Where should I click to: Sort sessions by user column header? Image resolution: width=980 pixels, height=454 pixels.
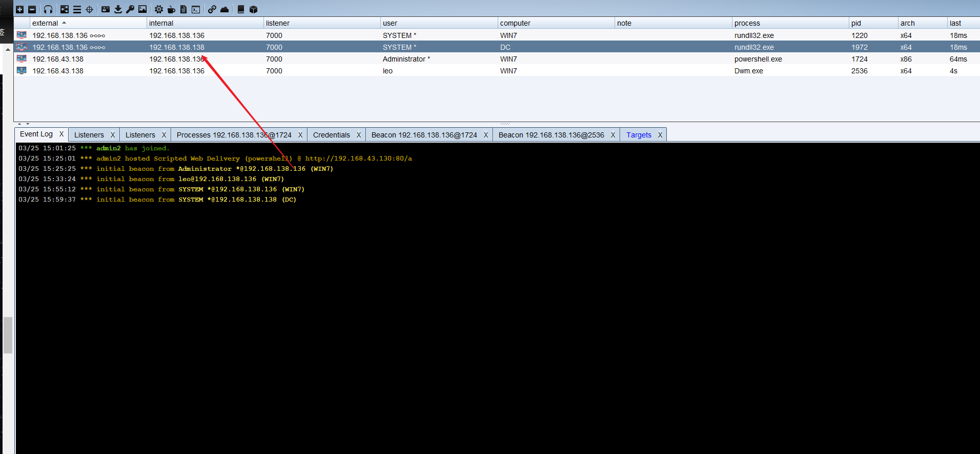[x=439, y=23]
